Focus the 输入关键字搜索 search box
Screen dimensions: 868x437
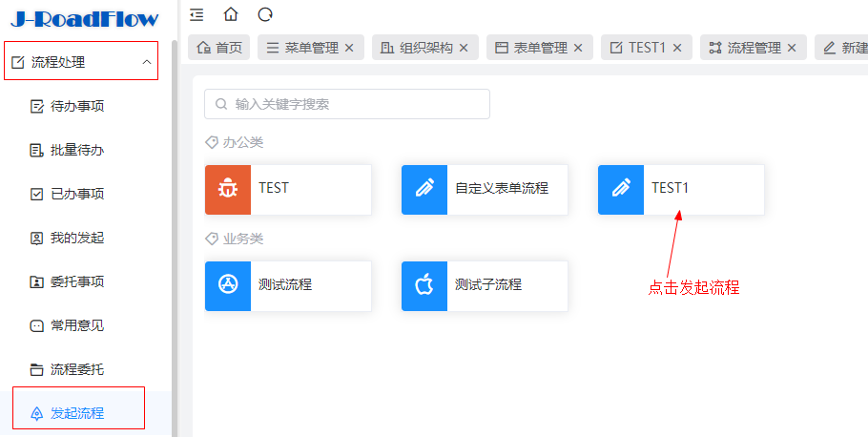(347, 104)
